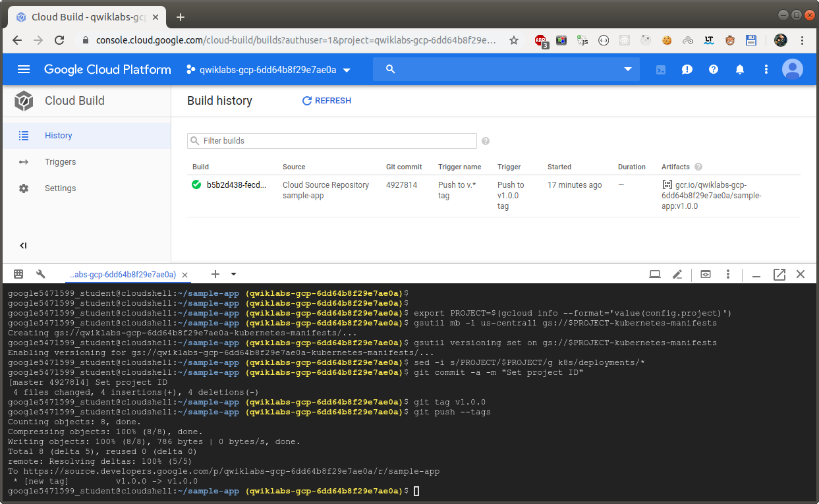Toggle Cloud Shell on-screen keyboard icon
Image resolution: width=819 pixels, height=504 pixels.
[x=18, y=274]
